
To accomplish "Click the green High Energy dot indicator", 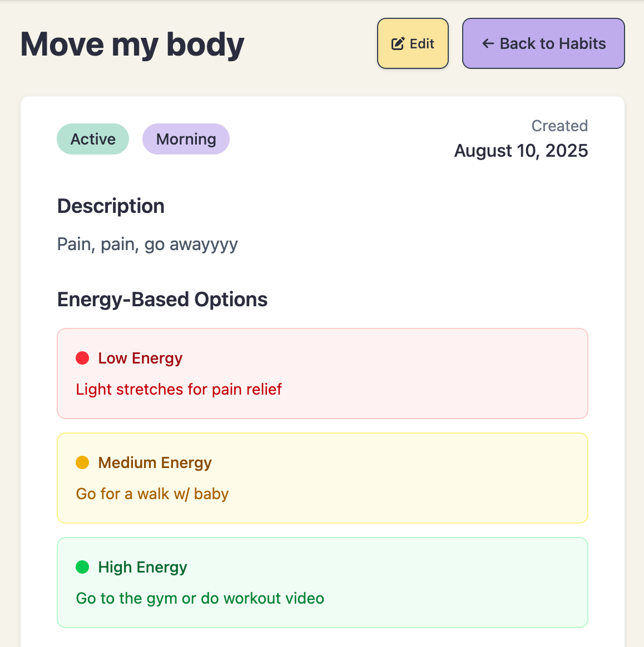I will click(x=82, y=567).
